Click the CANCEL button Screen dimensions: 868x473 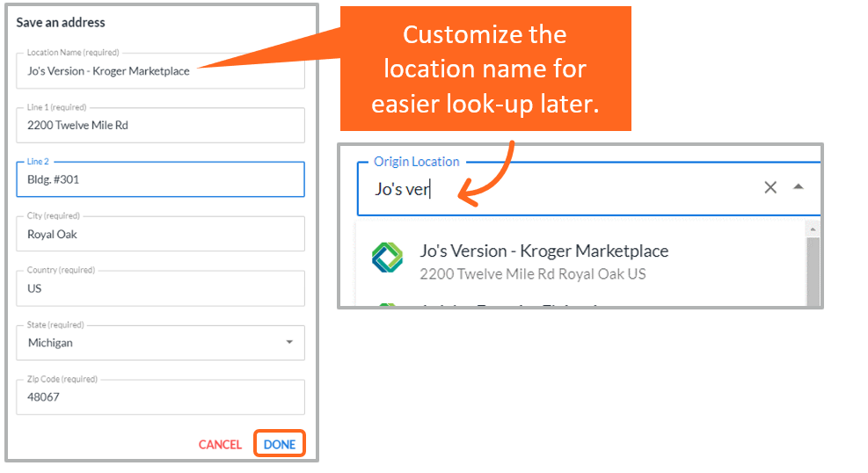pos(220,444)
